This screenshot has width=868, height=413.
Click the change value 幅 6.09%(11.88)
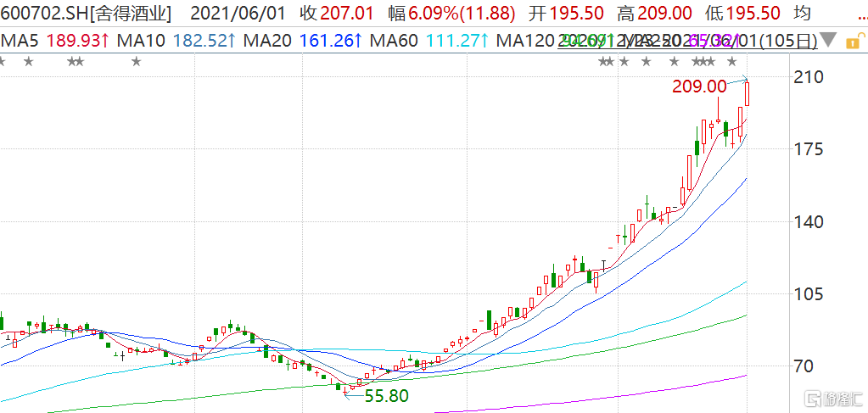(451, 13)
